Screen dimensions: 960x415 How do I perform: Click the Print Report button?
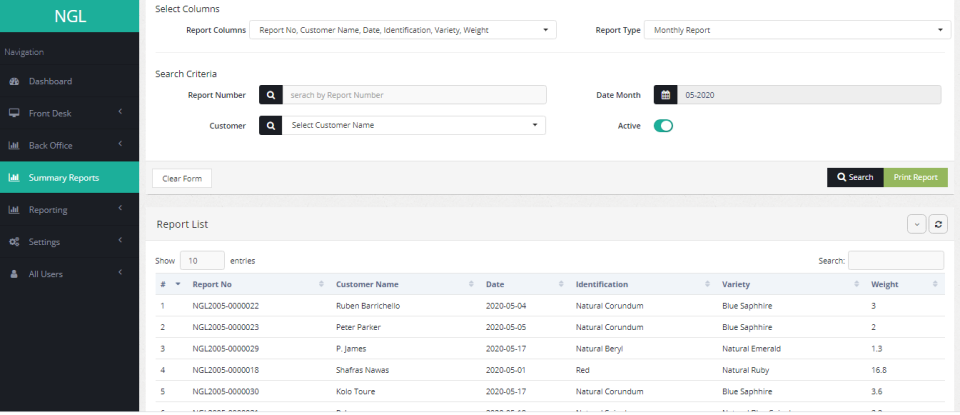point(915,178)
